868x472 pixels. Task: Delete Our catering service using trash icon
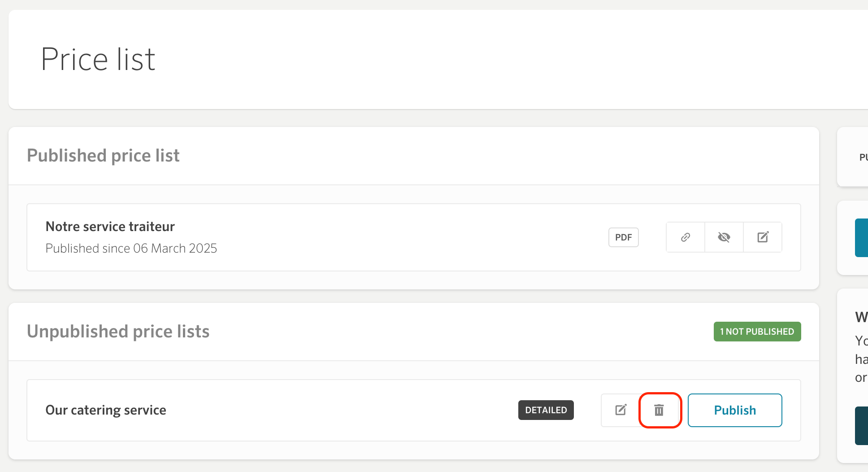pos(659,410)
